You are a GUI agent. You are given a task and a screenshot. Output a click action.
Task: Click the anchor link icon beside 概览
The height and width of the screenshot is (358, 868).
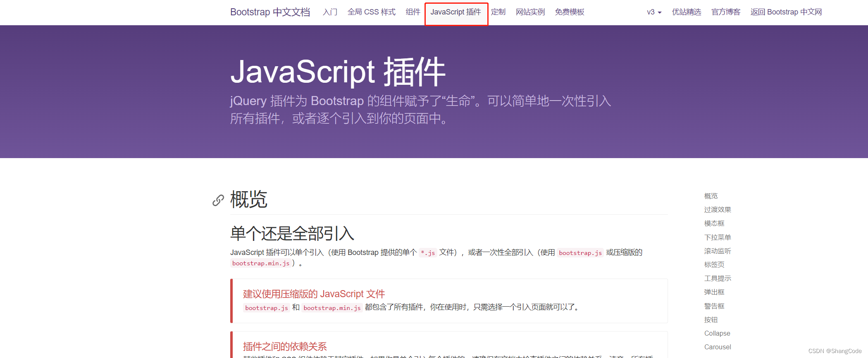pos(218,200)
